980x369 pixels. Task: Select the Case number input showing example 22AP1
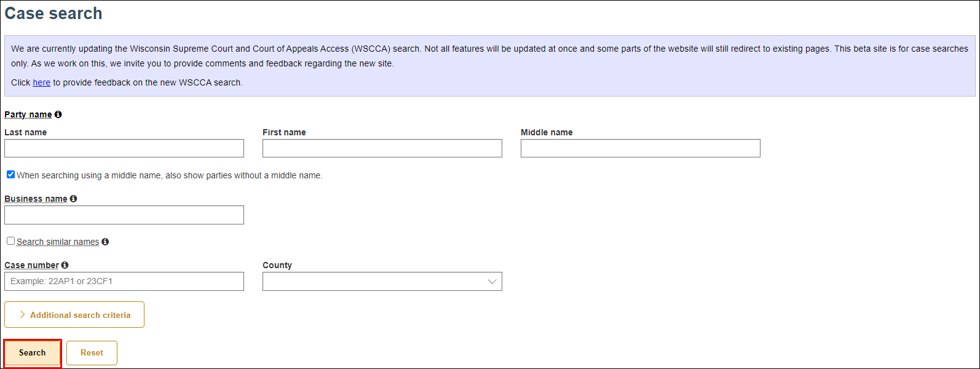[x=124, y=281]
